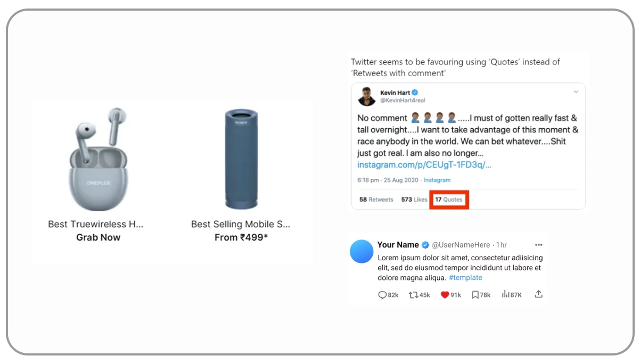The width and height of the screenshot is (640, 364).
Task: Unlike the tweet showing 91k likes
Action: (x=445, y=294)
